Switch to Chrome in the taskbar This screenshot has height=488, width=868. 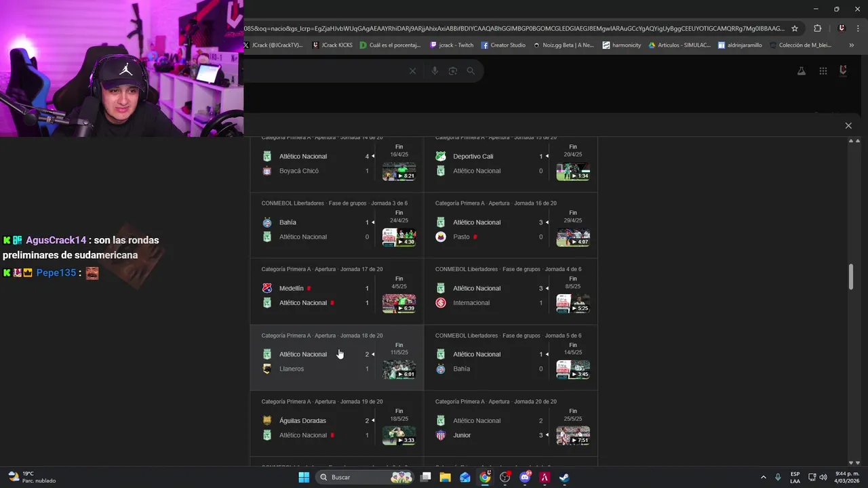[485, 477]
